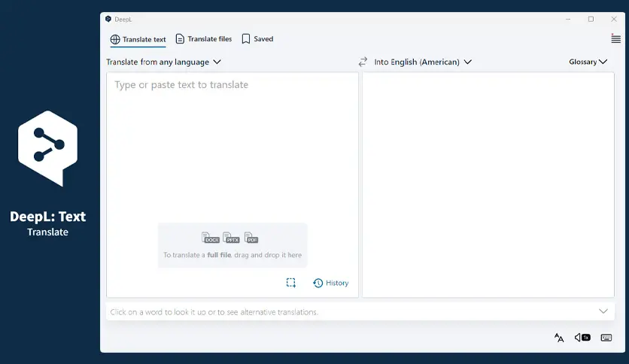Click the DOCX file type icon
629x364 pixels.
click(211, 238)
